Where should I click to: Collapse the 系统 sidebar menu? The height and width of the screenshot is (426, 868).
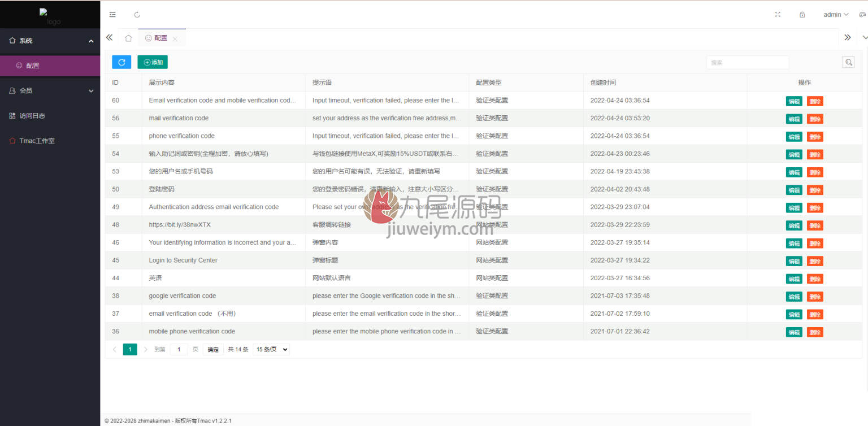pos(50,41)
